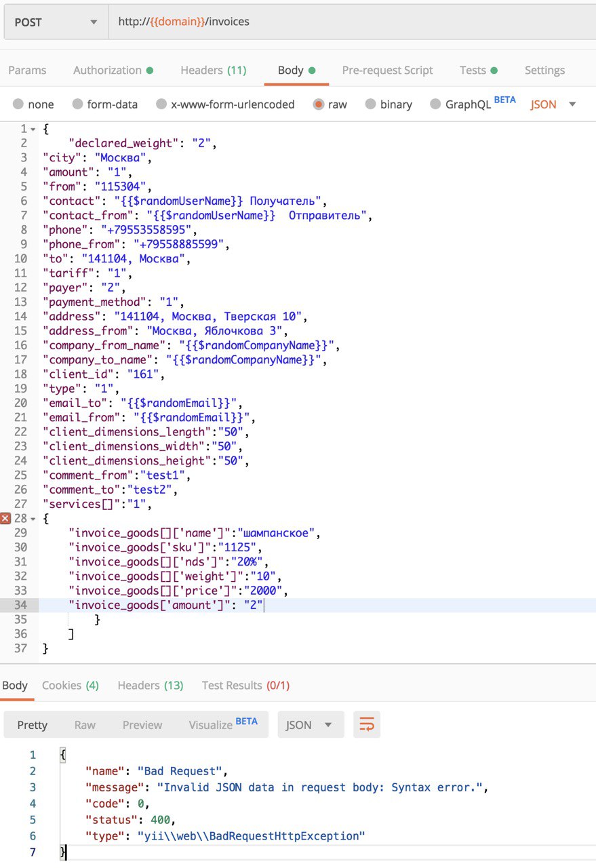
Task: Open the Headers (11) request tab
Action: 214,70
